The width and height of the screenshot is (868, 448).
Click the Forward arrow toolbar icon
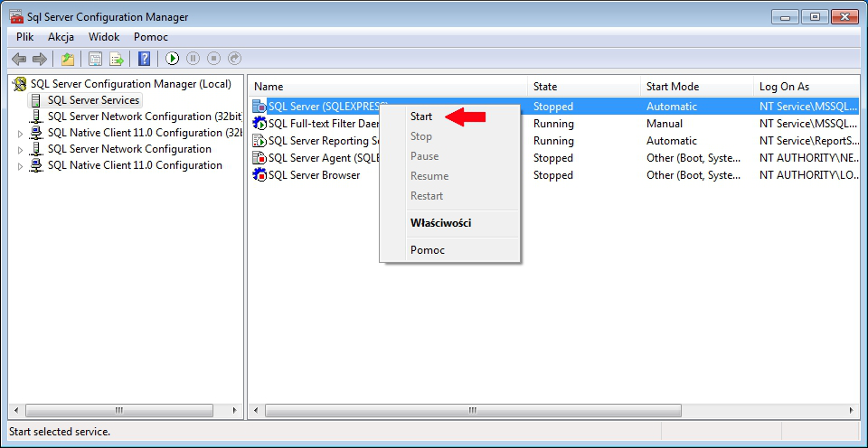pos(39,59)
